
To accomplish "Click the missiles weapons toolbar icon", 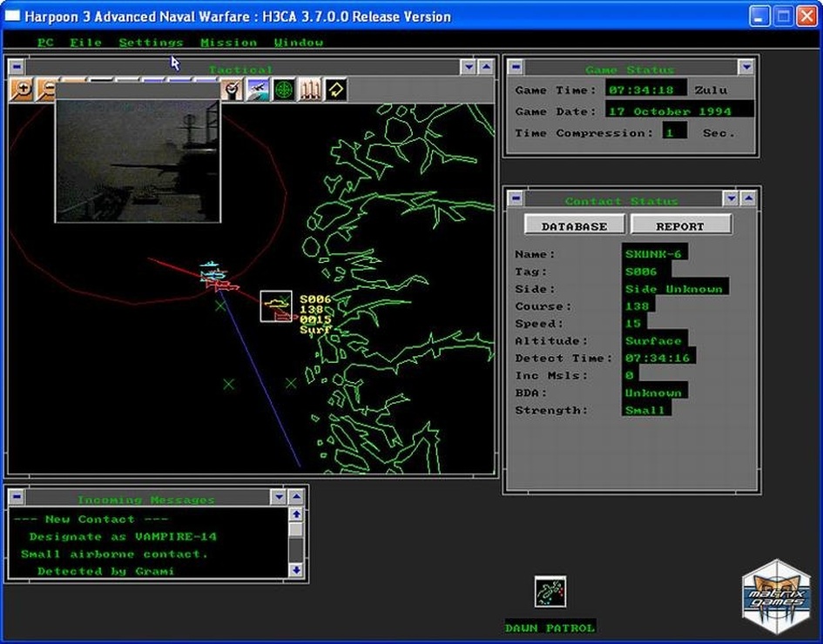I will [309, 89].
